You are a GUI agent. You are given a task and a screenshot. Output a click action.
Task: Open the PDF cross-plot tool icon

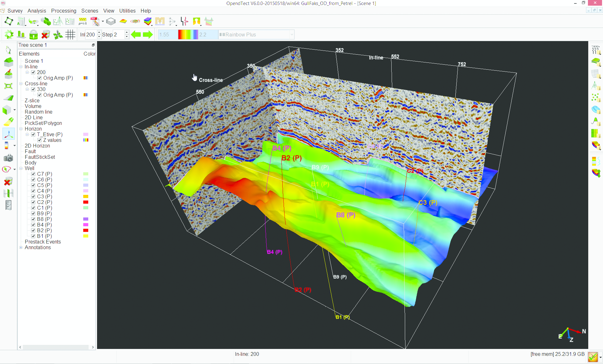tap(95, 21)
